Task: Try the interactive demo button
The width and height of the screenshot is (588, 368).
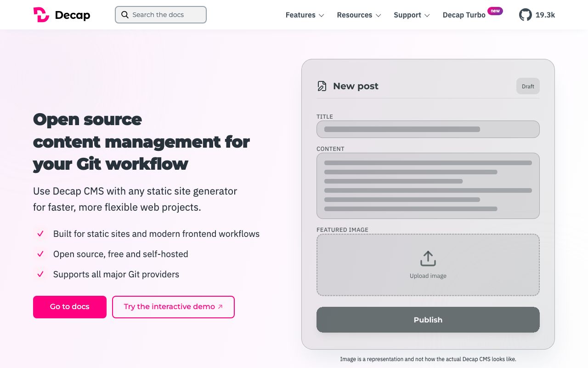Action: point(173,307)
